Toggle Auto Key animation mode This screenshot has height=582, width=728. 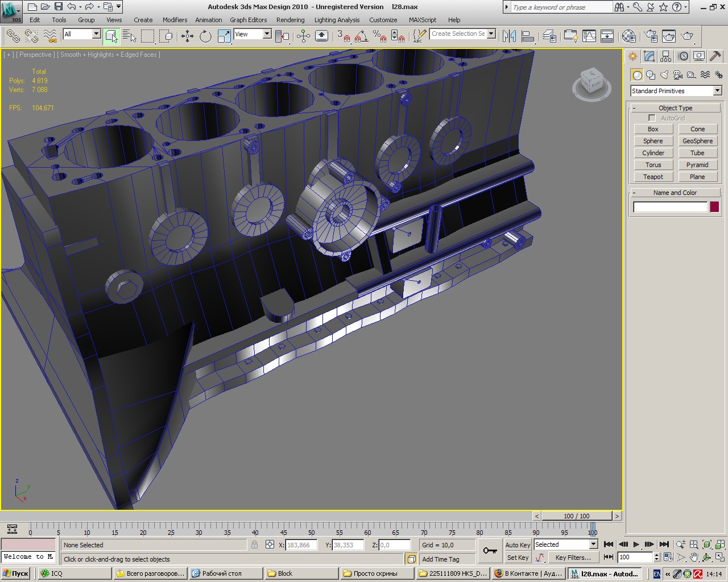point(518,544)
